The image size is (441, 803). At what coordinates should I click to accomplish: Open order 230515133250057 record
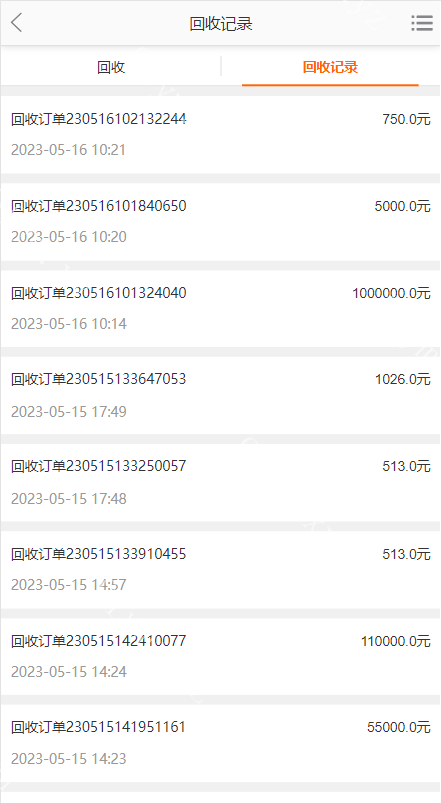[220, 482]
